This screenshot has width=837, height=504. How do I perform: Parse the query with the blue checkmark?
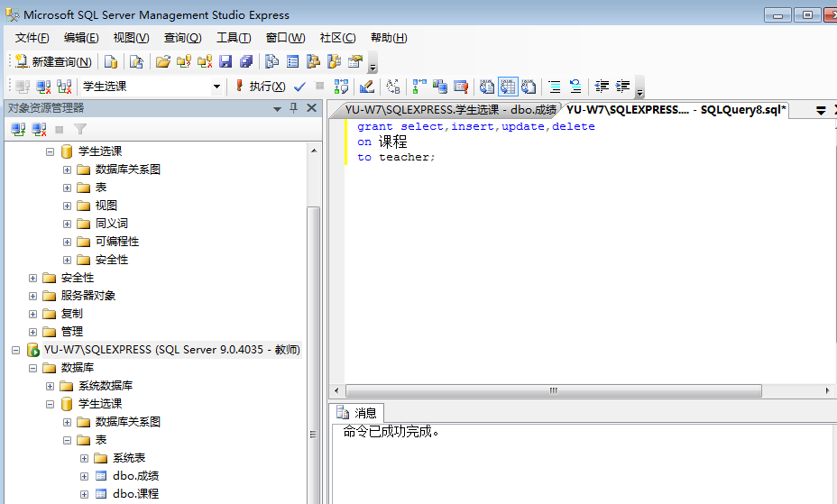300,87
